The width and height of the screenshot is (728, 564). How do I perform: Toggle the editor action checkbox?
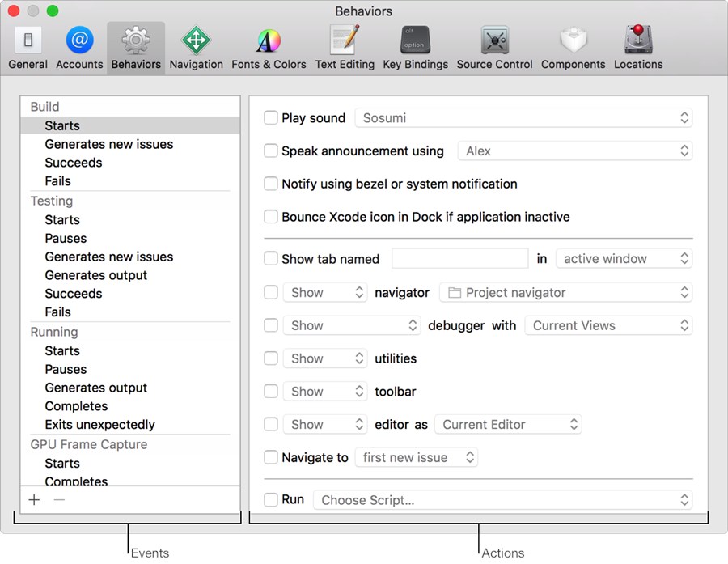coord(271,424)
